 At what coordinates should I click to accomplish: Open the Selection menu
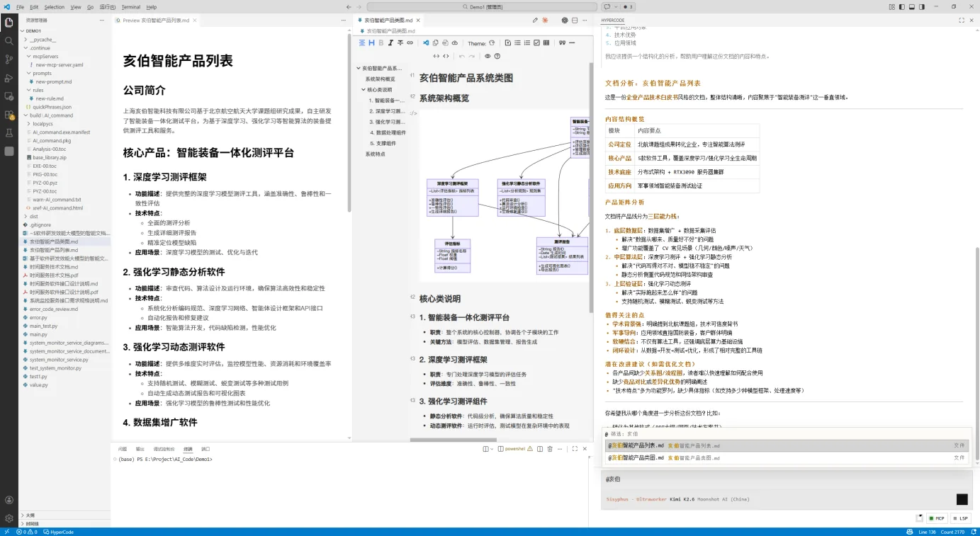[54, 6]
